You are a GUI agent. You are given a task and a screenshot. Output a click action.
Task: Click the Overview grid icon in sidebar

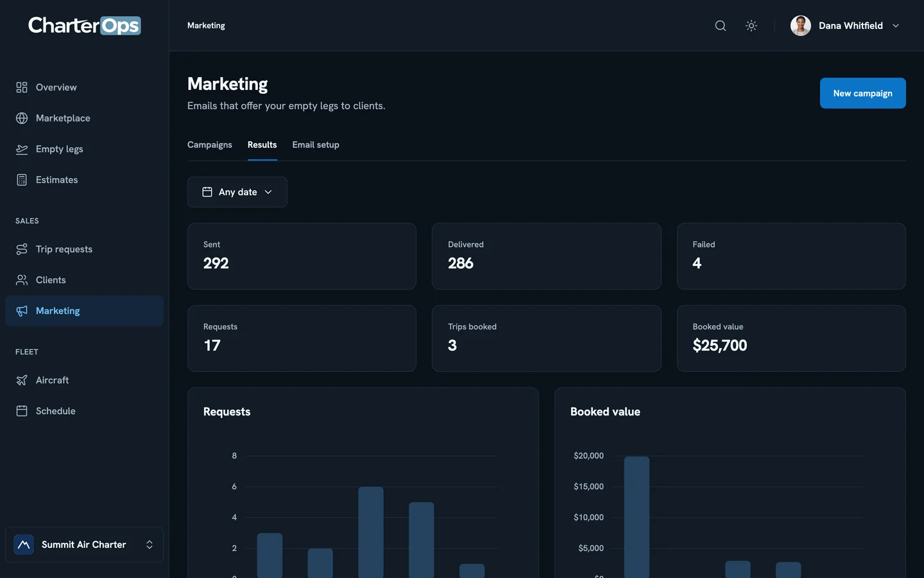[x=22, y=87]
